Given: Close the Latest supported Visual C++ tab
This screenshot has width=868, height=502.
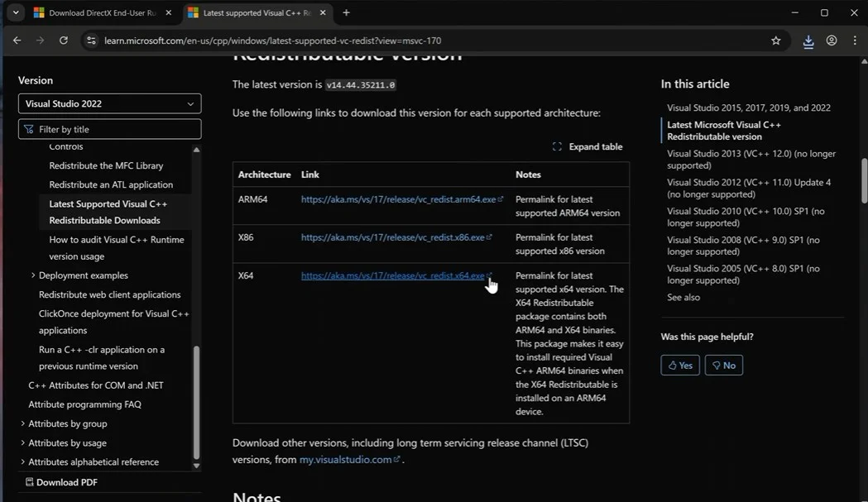Looking at the screenshot, I should [x=323, y=12].
